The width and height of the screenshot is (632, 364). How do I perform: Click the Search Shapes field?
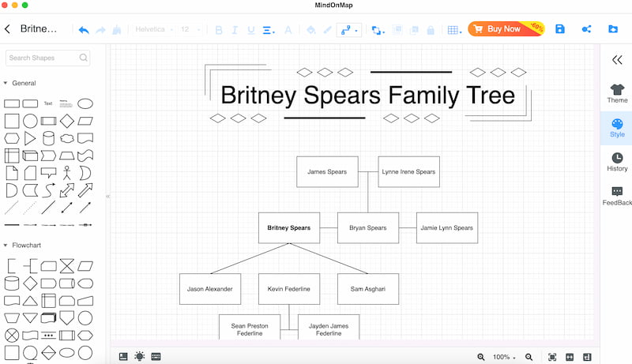click(x=47, y=58)
